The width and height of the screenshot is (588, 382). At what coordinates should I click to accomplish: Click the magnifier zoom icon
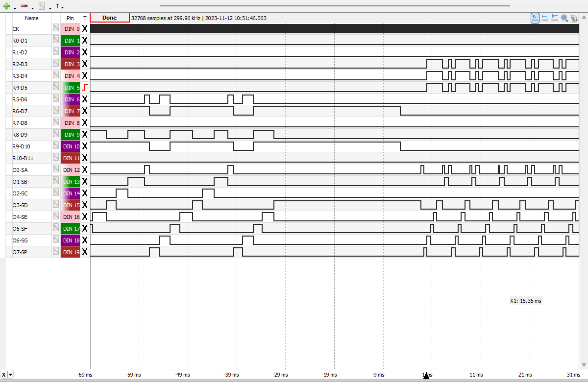tap(564, 18)
